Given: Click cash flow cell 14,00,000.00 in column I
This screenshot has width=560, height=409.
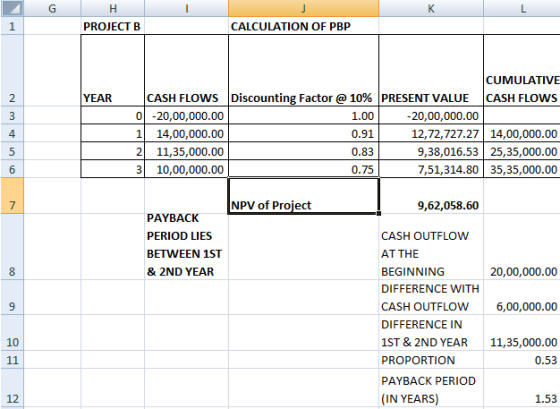Looking at the screenshot, I should (x=186, y=133).
